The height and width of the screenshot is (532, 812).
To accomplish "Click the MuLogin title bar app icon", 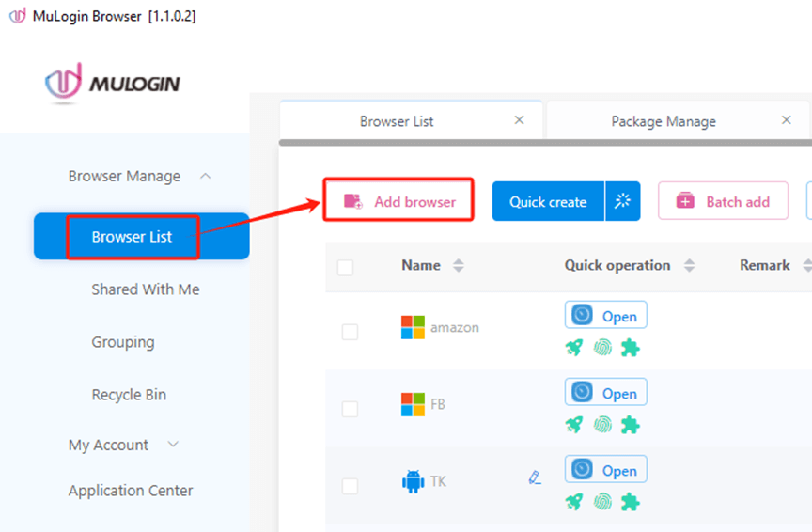I will (17, 16).
